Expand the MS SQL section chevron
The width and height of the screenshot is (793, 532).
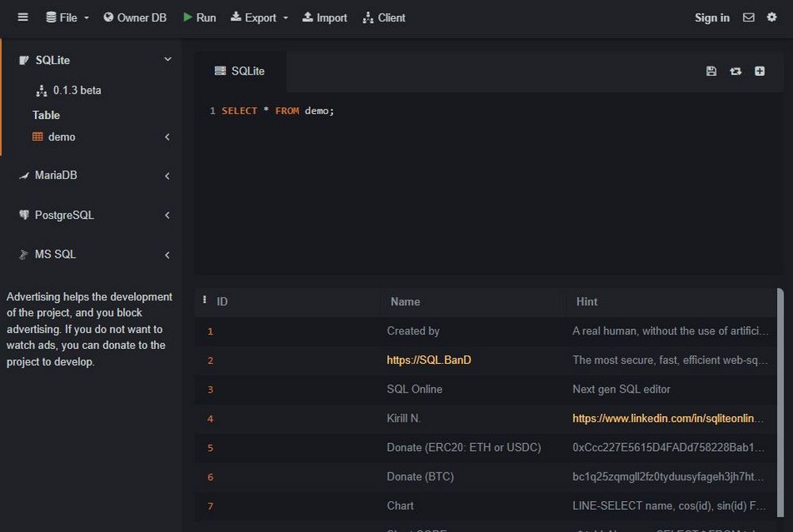(x=167, y=255)
